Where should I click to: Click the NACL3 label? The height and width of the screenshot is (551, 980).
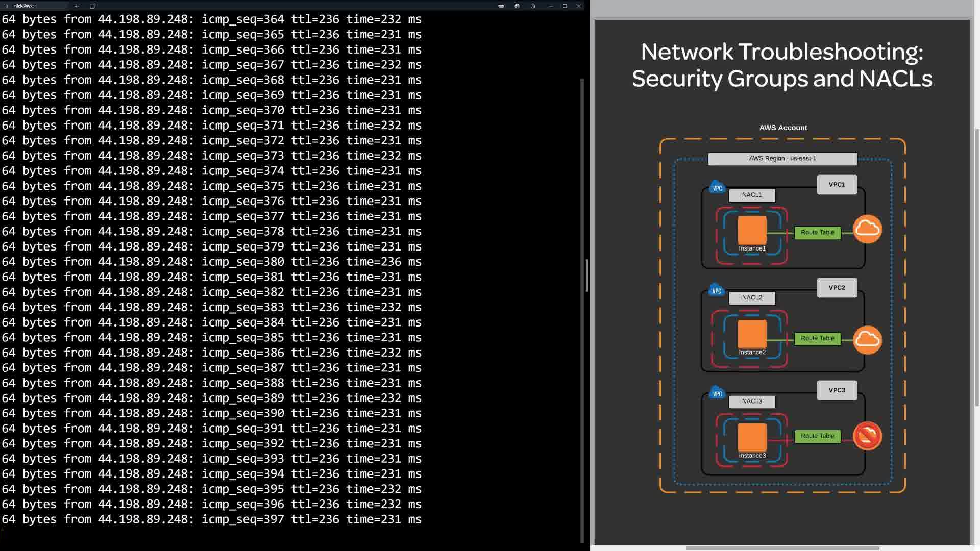[x=752, y=402]
